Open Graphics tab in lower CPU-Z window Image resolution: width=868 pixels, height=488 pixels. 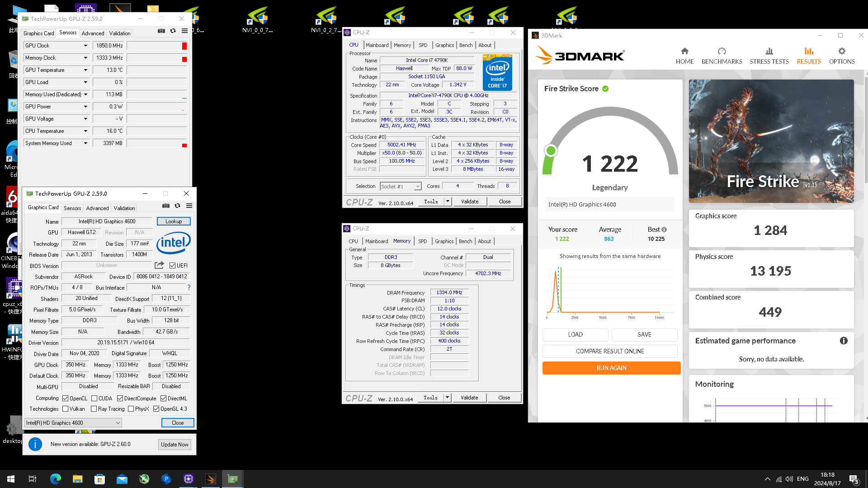[444, 241]
